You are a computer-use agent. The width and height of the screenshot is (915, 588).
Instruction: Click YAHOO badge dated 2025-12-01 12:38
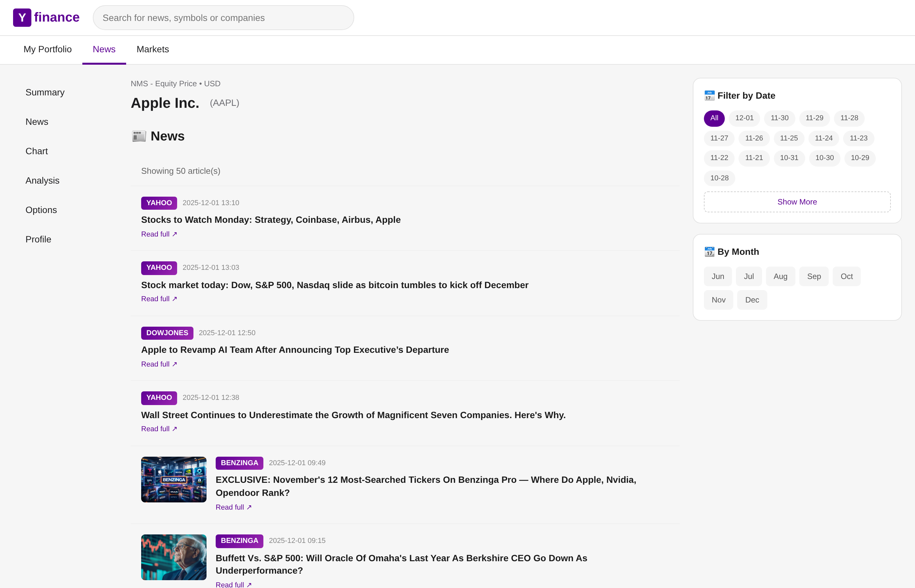[159, 398]
